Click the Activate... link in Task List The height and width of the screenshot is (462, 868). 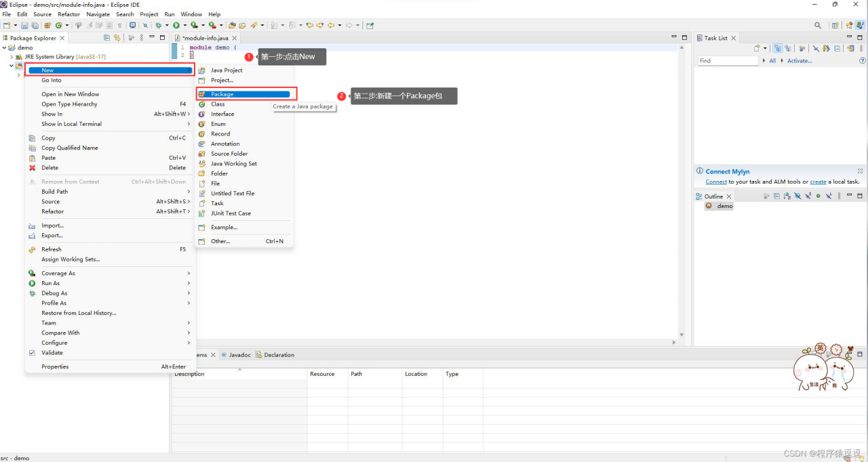coord(799,61)
